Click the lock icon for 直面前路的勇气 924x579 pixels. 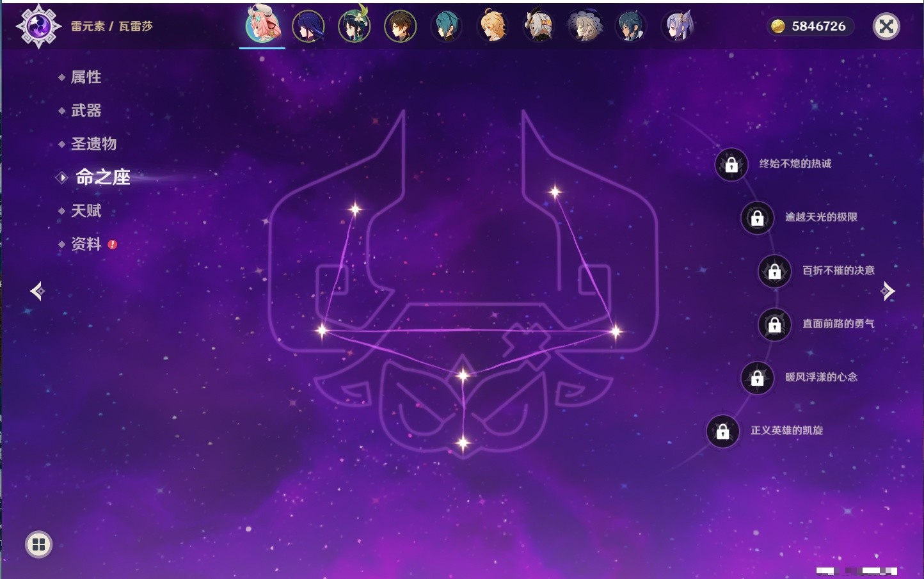pyautogui.click(x=774, y=325)
